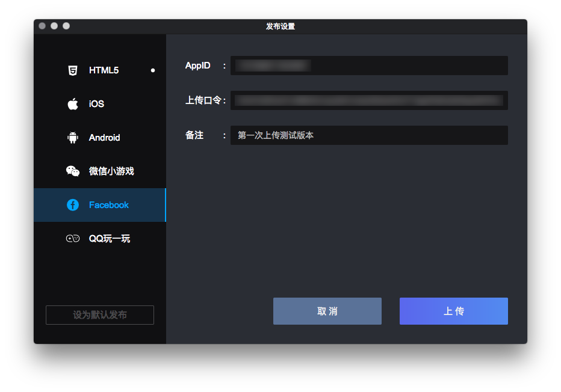The height and width of the screenshot is (392, 561).
Task: Click into the 上传口令 token field
Action: tap(369, 100)
